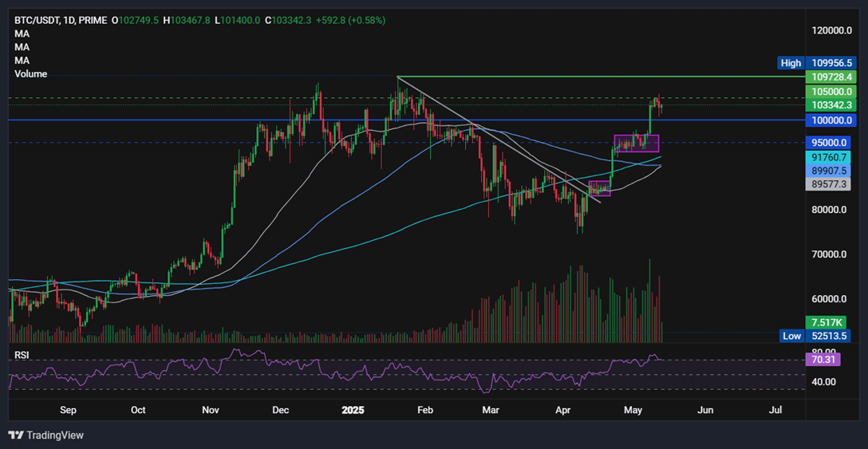Image resolution: width=868 pixels, height=449 pixels.
Task: Select the 109728.4 green price tag
Action: click(830, 77)
